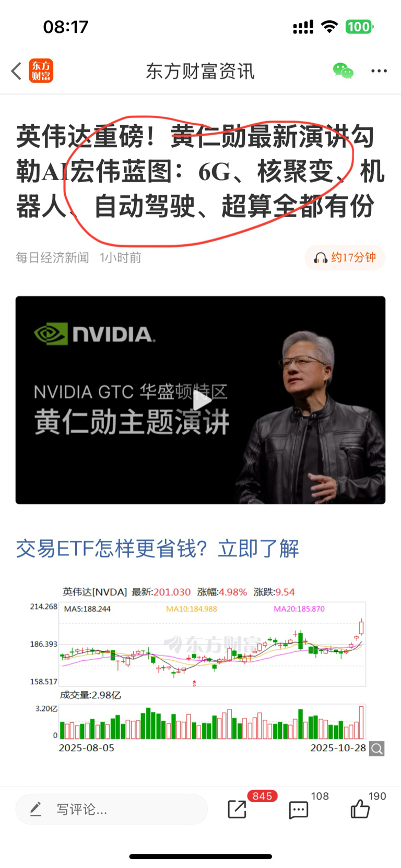Open comments bubble showing 108
401x868 pixels.
299,810
